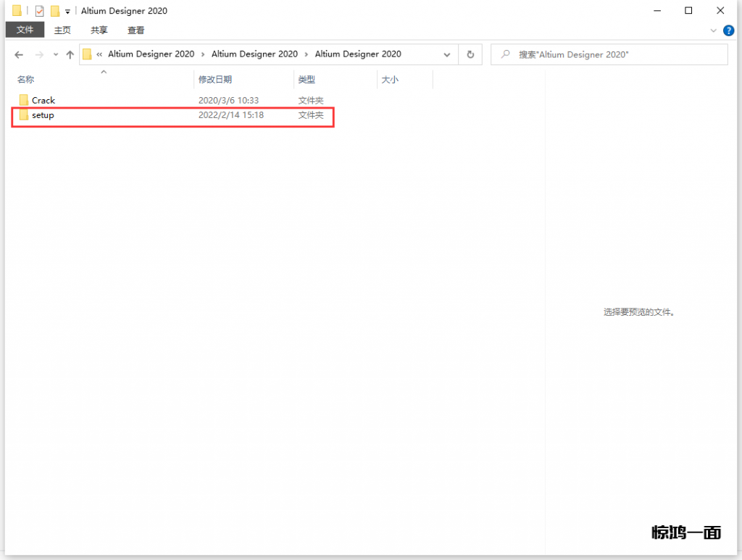Open the blue Help question mark
The image size is (742, 560).
tap(728, 30)
